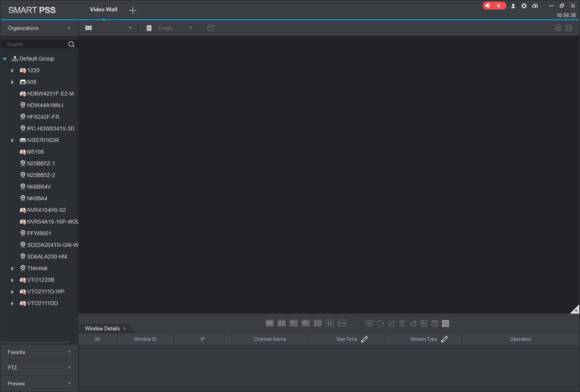This screenshot has width=580, height=392.
Task: Select the four-window split layout
Action: [281, 323]
